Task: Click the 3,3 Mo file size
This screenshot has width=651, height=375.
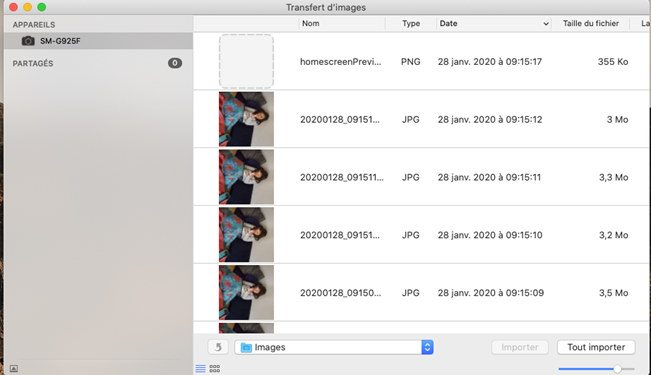Action: click(x=613, y=177)
